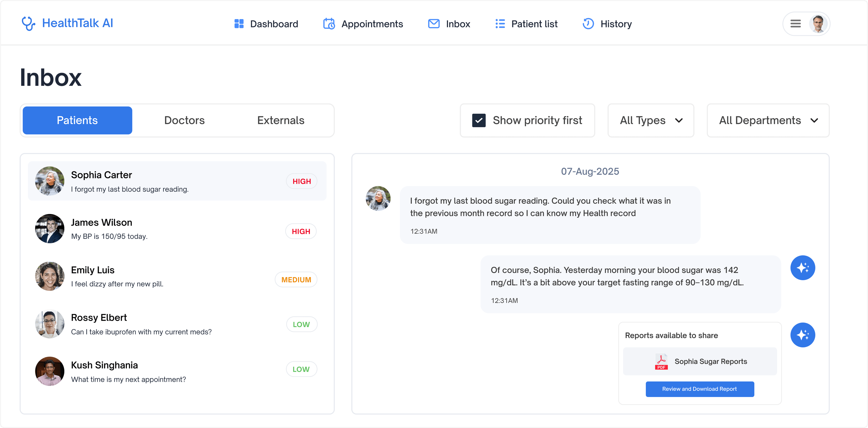The height and width of the screenshot is (428, 868).
Task: Click the HealthTalk AI stethoscope logo
Action: click(28, 24)
